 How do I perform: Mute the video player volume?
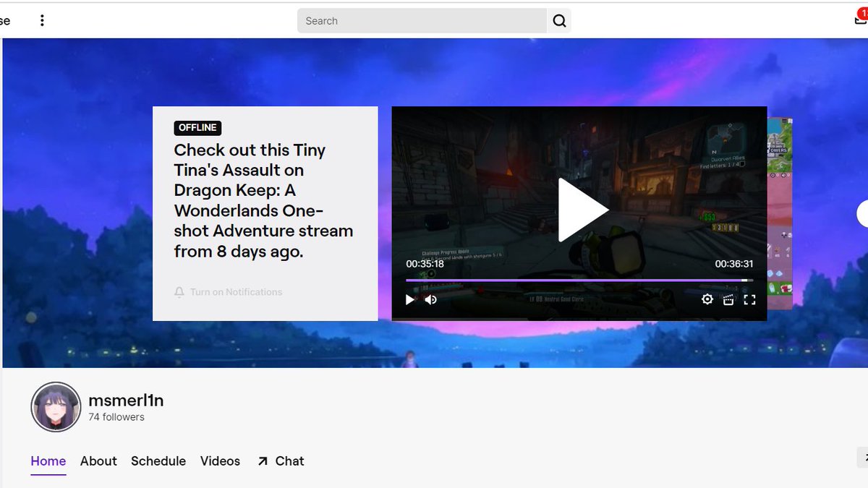tap(431, 299)
